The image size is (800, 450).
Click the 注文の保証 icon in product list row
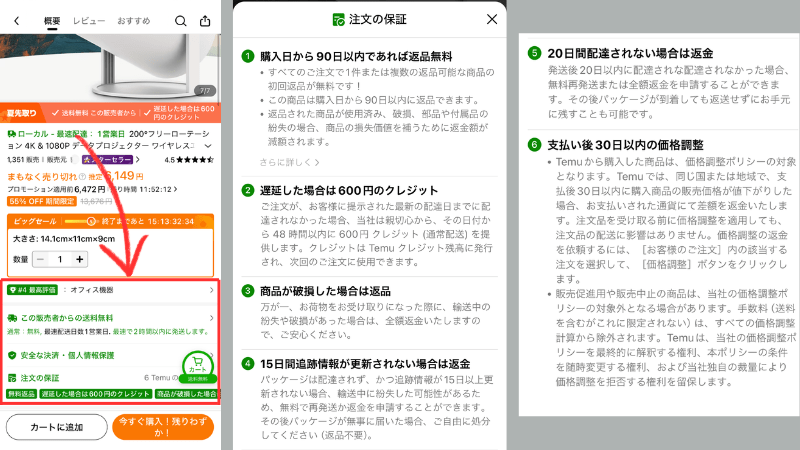12,378
